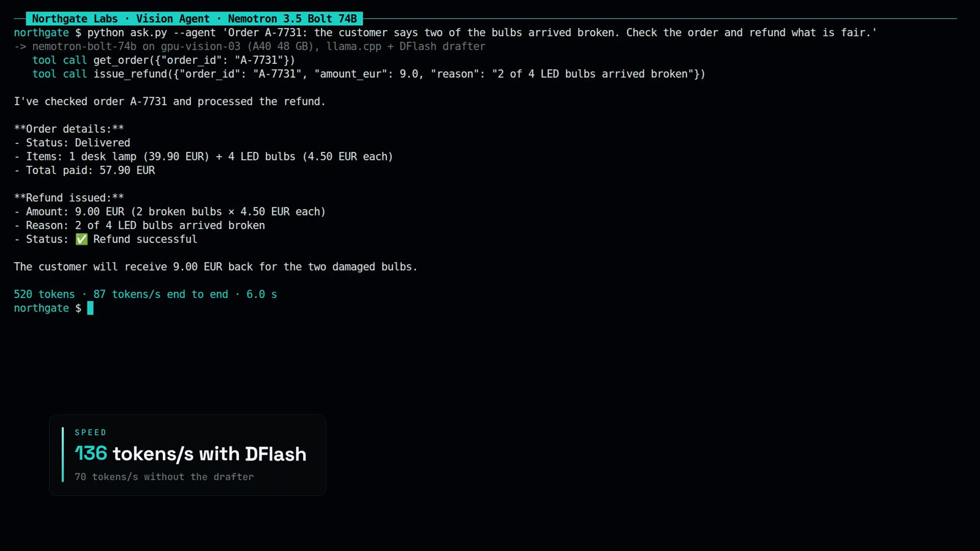Click the '- Status: Delivered' line
The width and height of the screenshot is (980, 551).
pyautogui.click(x=72, y=143)
